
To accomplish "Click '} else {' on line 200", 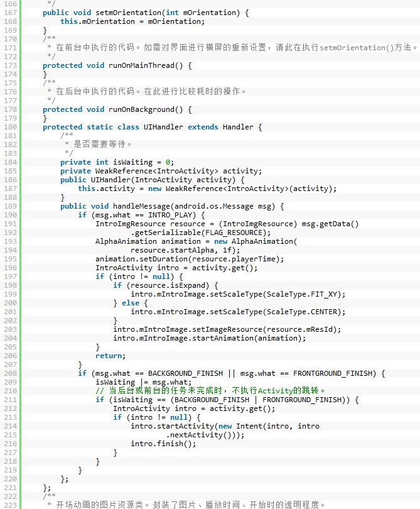I will [x=131, y=303].
